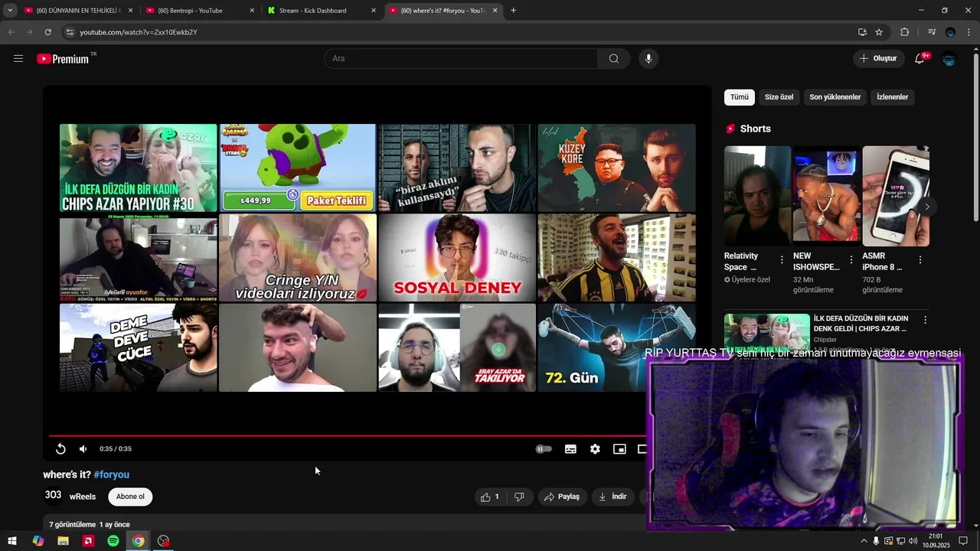Image resolution: width=980 pixels, height=551 pixels.
Task: Like the video with thumbs up
Action: point(490,497)
